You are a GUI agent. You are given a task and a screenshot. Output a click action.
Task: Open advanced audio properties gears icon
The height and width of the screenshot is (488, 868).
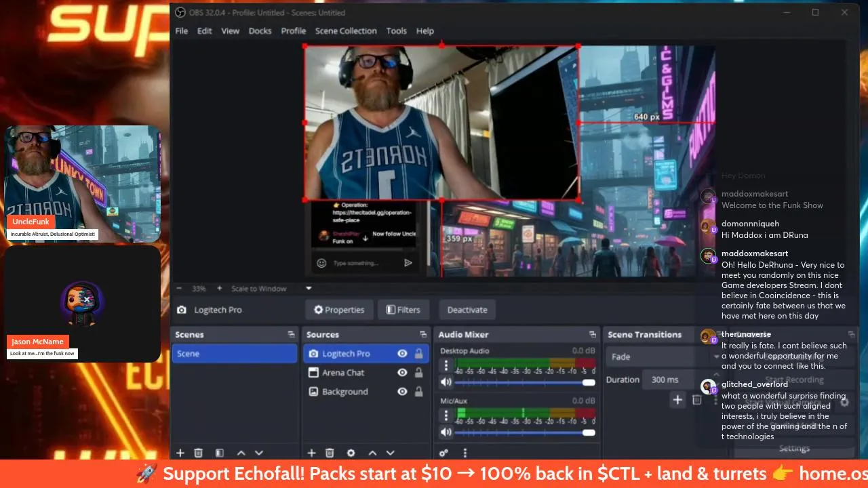(x=443, y=453)
